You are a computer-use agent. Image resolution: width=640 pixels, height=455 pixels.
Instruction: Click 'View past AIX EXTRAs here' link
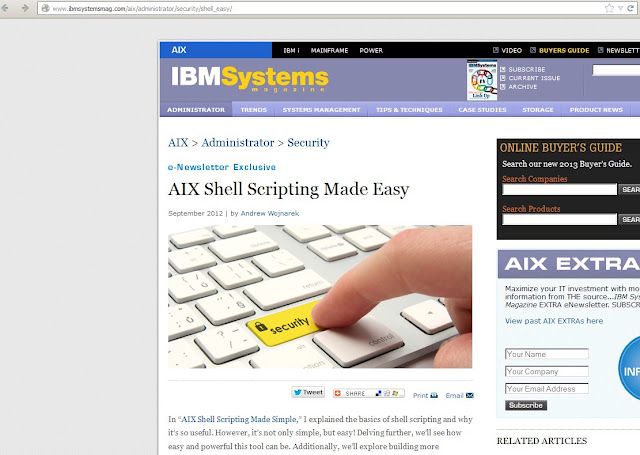(554, 321)
